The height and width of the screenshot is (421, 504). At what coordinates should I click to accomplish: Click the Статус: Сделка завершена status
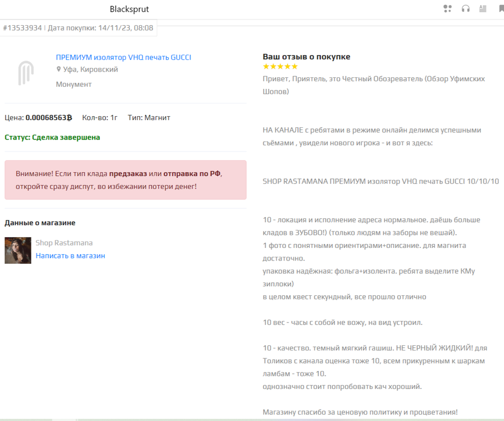click(53, 137)
